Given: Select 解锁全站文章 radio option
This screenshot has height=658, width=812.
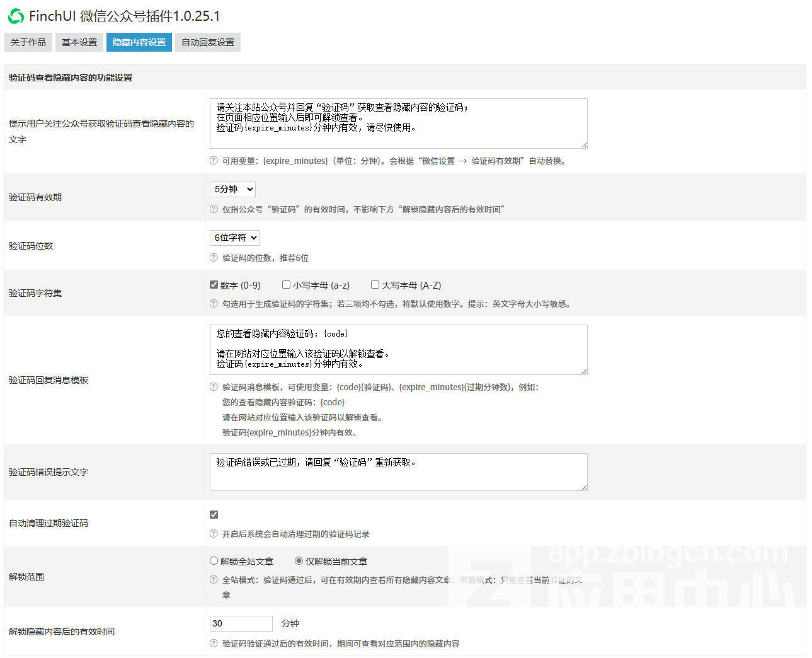Looking at the screenshot, I should point(214,561).
